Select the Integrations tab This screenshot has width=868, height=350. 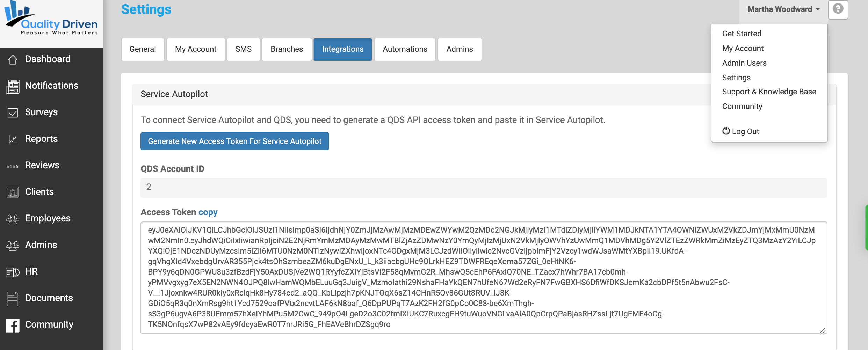click(343, 49)
